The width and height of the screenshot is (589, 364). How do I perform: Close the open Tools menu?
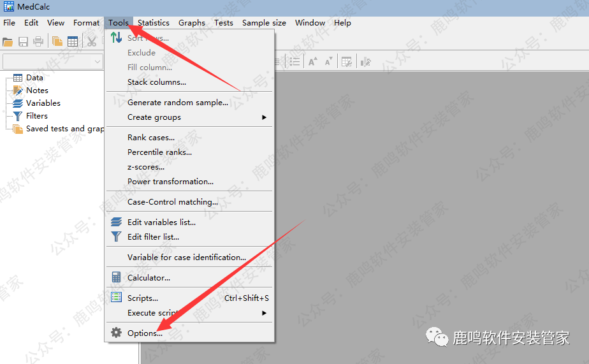(x=119, y=23)
